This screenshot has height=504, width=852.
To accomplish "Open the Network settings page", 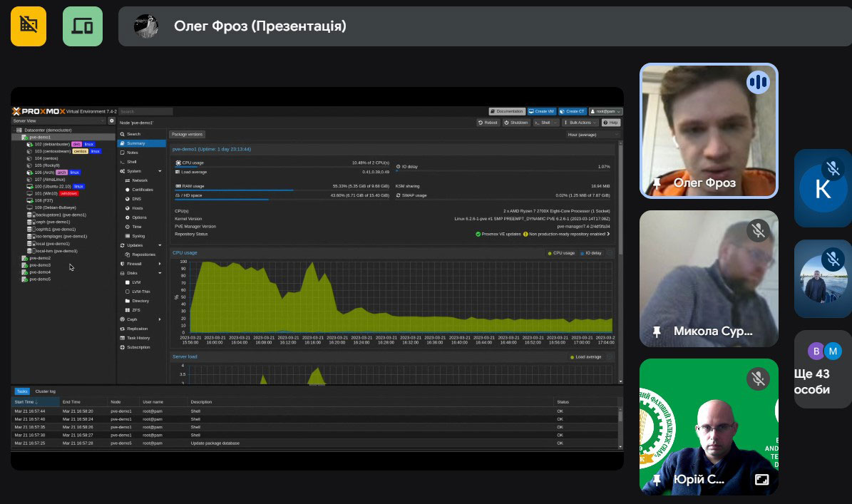I will click(x=139, y=180).
